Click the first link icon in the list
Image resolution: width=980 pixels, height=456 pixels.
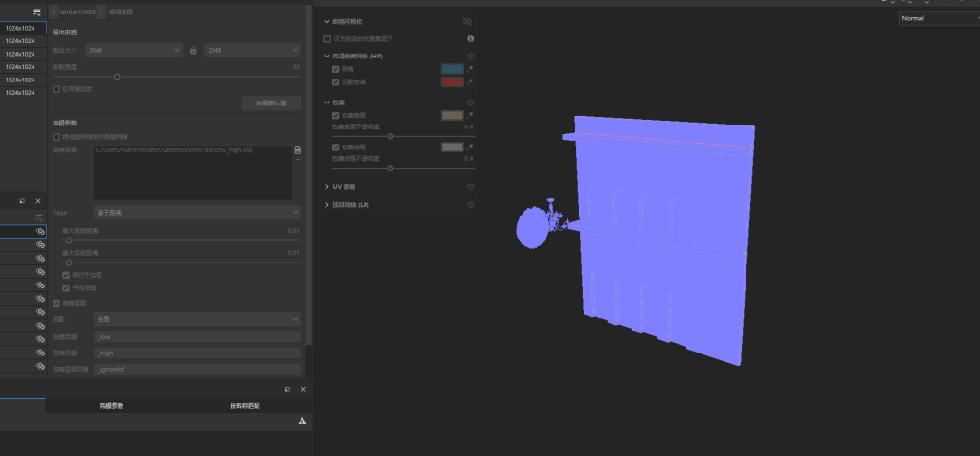40,232
